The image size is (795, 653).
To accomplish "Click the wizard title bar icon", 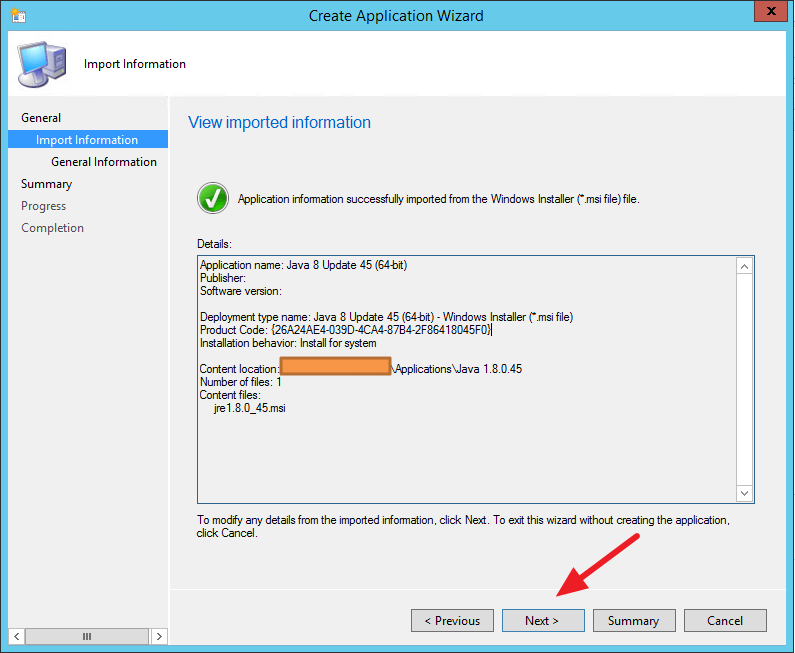I will (x=18, y=15).
